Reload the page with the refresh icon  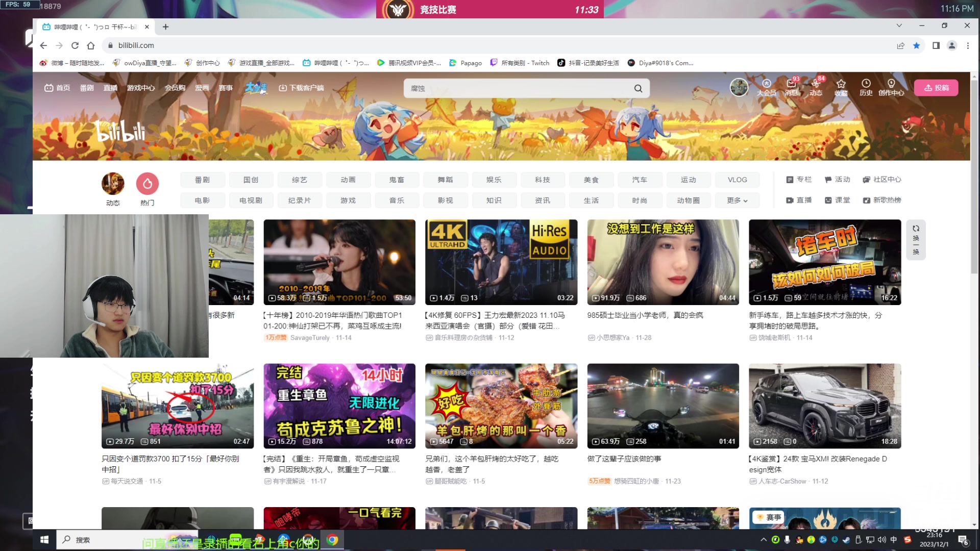coord(75,45)
